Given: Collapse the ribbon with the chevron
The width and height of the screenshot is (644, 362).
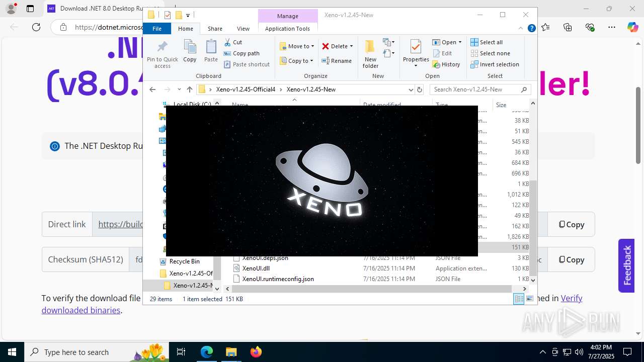Looking at the screenshot, I should pyautogui.click(x=522, y=29).
